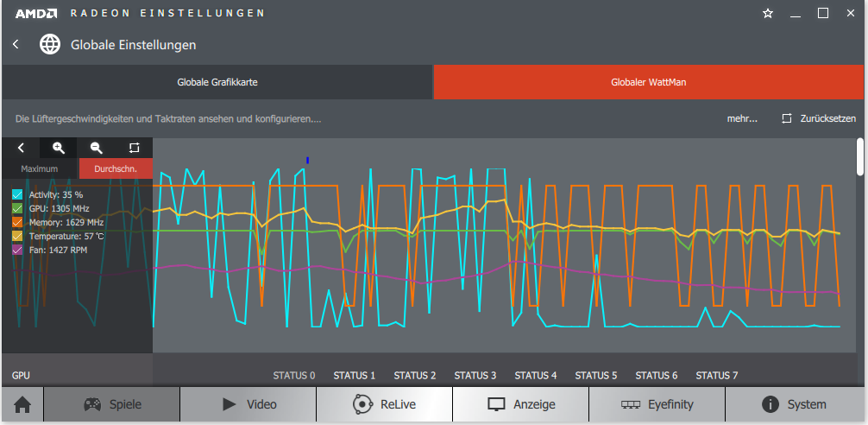Viewport: 868px width, 425px height.
Task: Toggle the GPU clock graph checkbox
Action: tap(17, 208)
